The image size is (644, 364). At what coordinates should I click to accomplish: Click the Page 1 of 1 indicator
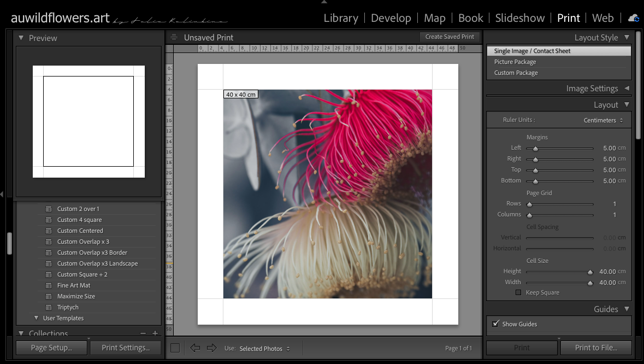click(x=458, y=348)
